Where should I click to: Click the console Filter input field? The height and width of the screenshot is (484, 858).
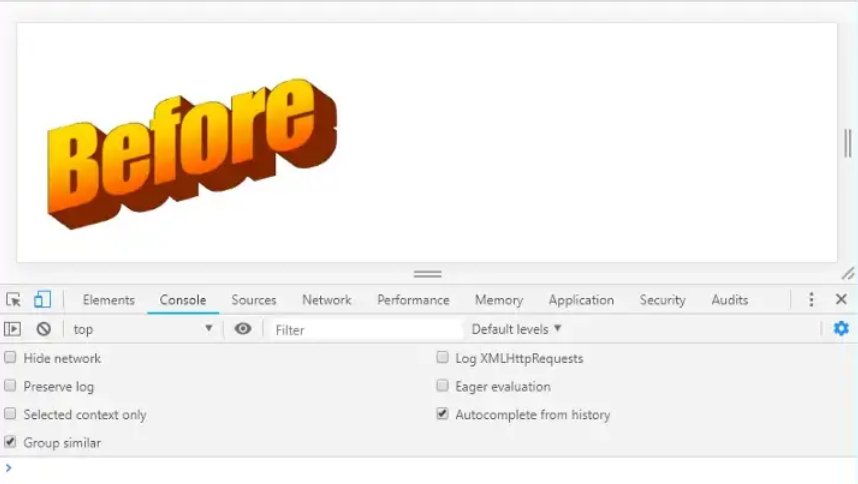(x=365, y=329)
